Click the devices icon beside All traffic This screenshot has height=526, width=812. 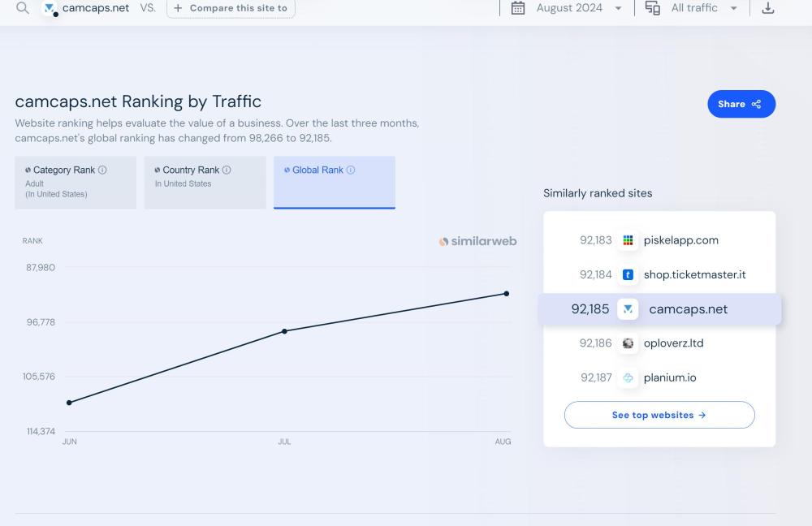[x=652, y=8]
